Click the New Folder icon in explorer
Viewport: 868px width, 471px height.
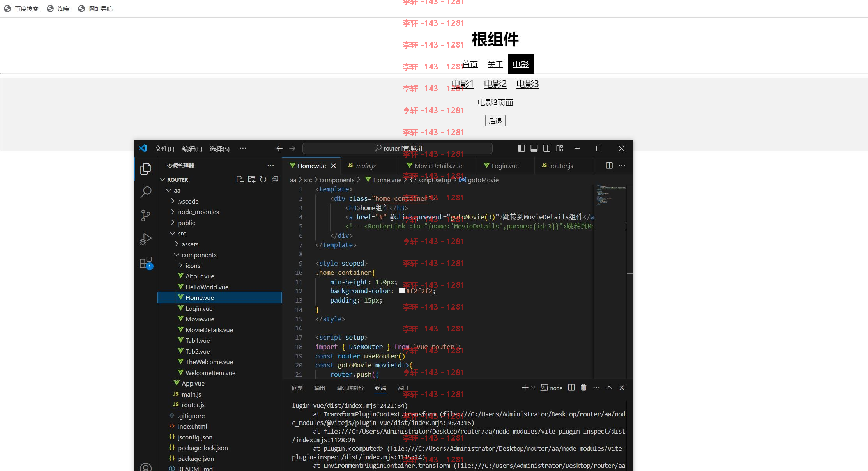pyautogui.click(x=251, y=179)
